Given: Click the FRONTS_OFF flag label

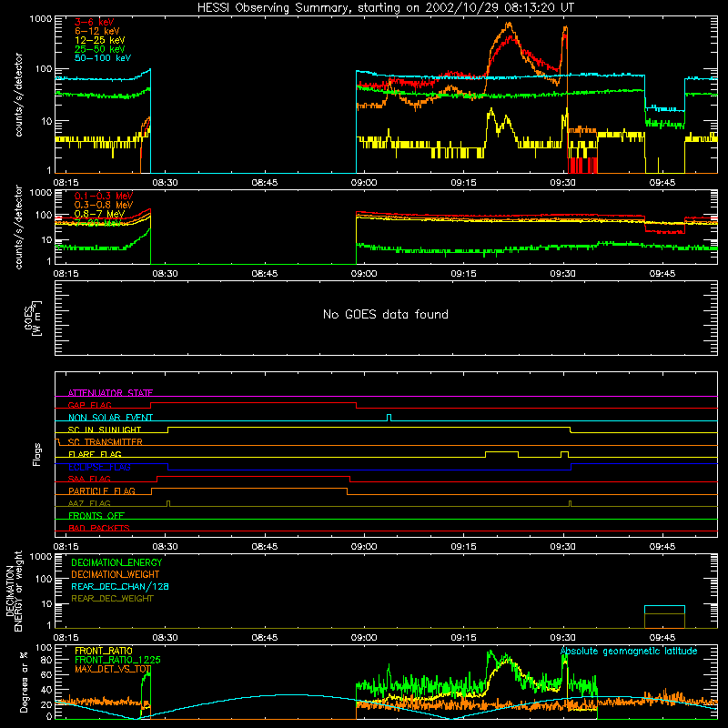Looking at the screenshot, I should [x=96, y=515].
